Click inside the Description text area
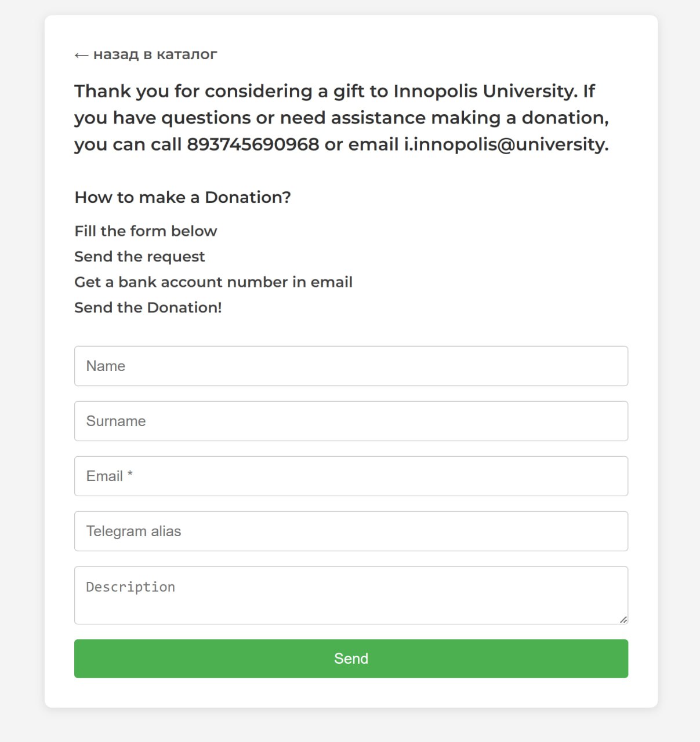The width and height of the screenshot is (700, 742). (x=351, y=591)
